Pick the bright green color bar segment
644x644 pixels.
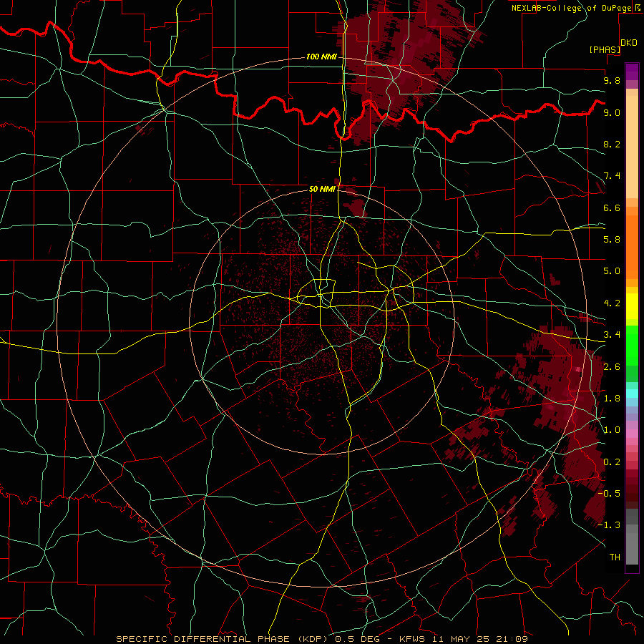(x=632, y=345)
